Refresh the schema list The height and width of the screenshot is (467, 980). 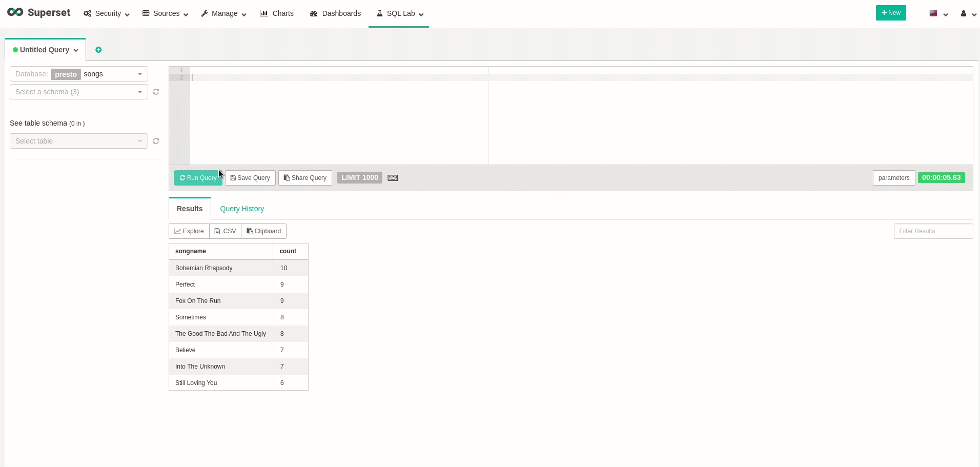coord(156,92)
